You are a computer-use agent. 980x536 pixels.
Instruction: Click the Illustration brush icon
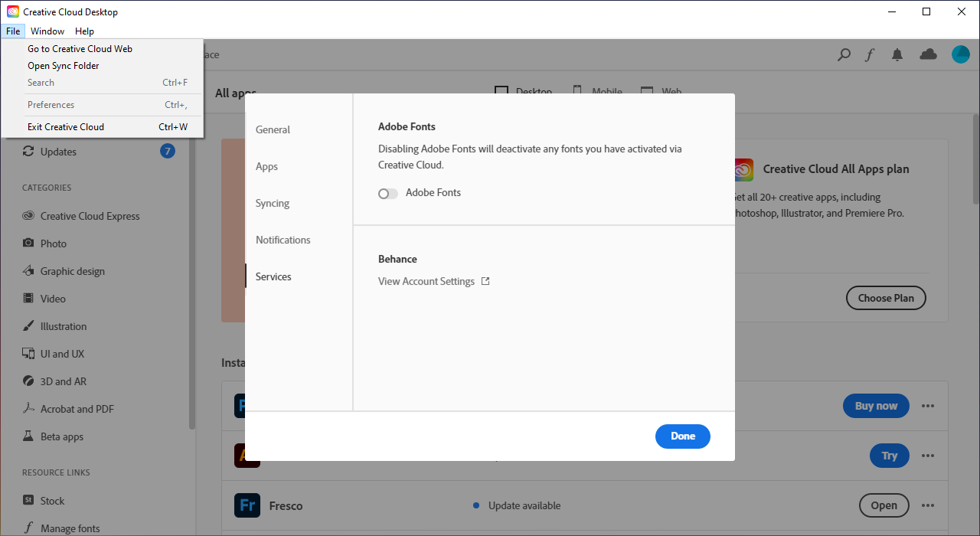(28, 326)
